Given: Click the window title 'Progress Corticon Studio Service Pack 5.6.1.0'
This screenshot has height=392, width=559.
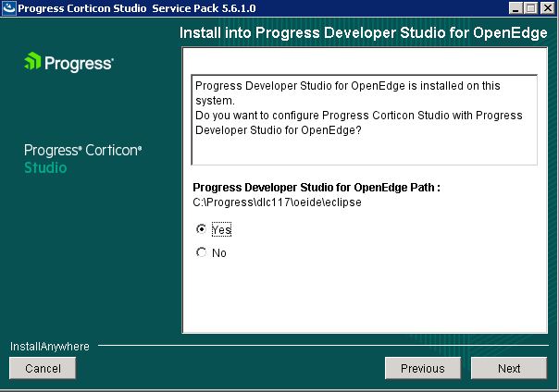Looking at the screenshot, I should click(x=137, y=8).
